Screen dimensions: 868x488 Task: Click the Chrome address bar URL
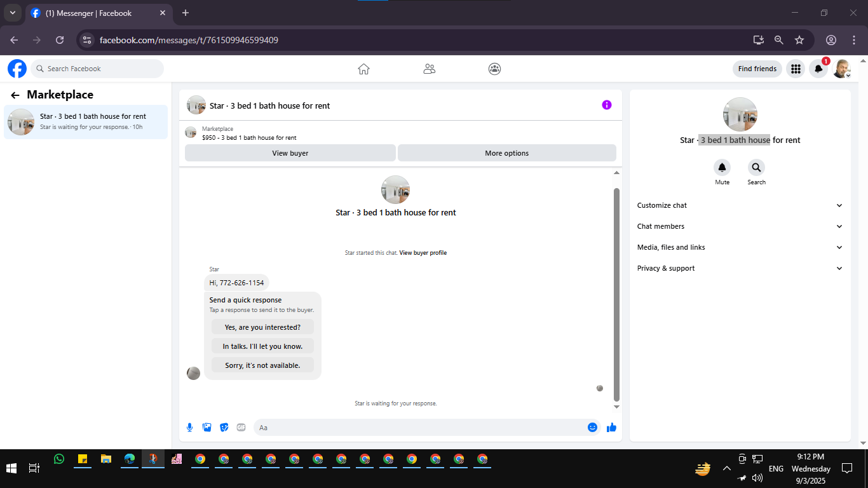(189, 40)
